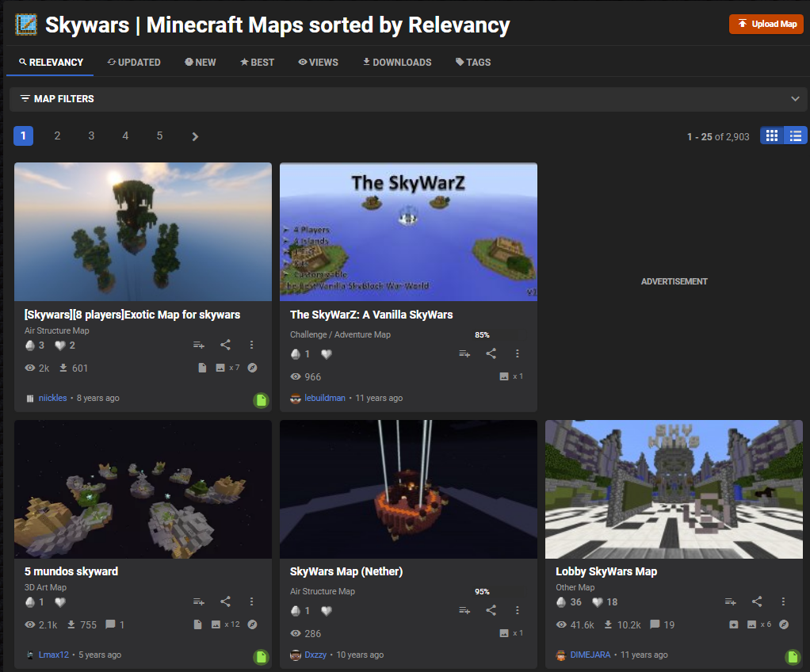Image resolution: width=810 pixels, height=672 pixels.
Task: Add Exotic Map for skywars to collection
Action: (199, 345)
